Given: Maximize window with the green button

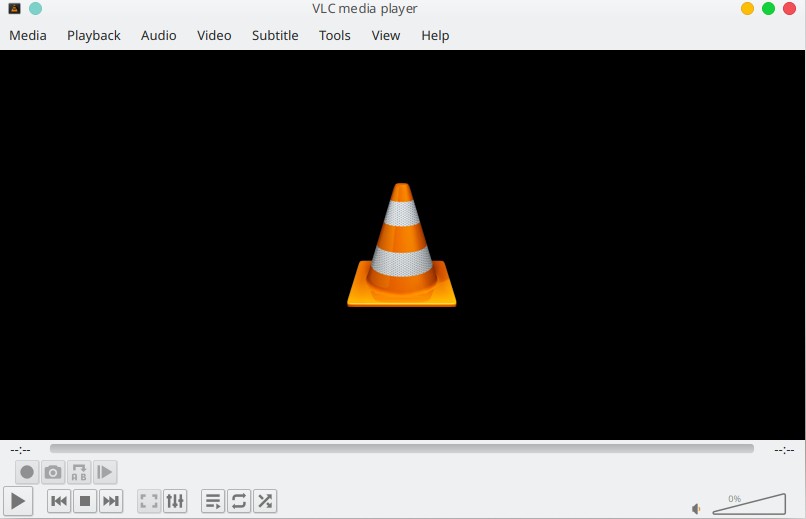Looking at the screenshot, I should coord(768,9).
